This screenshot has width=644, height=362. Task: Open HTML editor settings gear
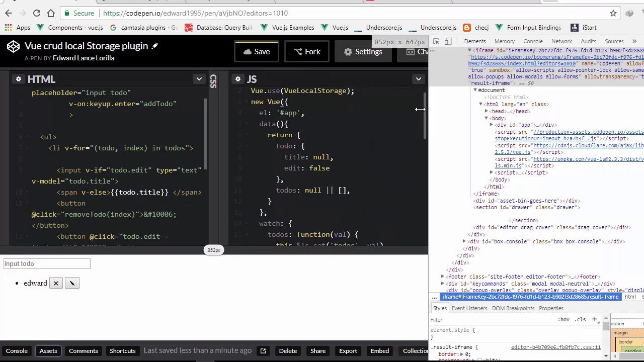pos(18,79)
